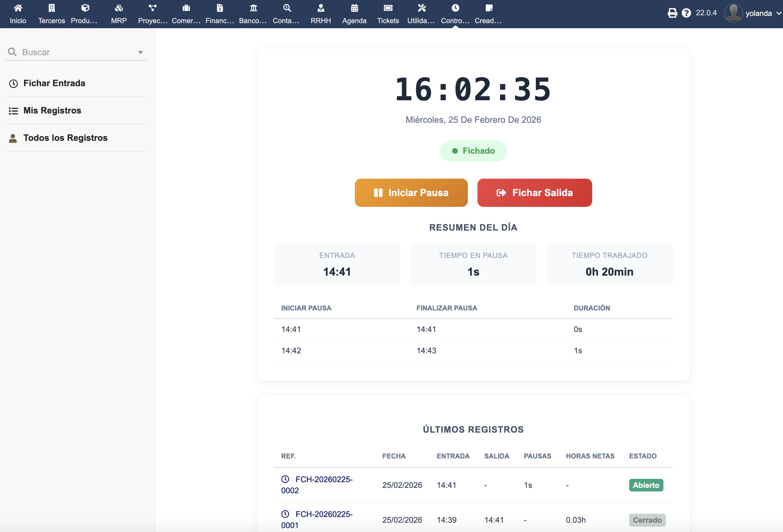Image resolution: width=783 pixels, height=532 pixels.
Task: Open Mis Registros in the sidebar
Action: coord(52,110)
